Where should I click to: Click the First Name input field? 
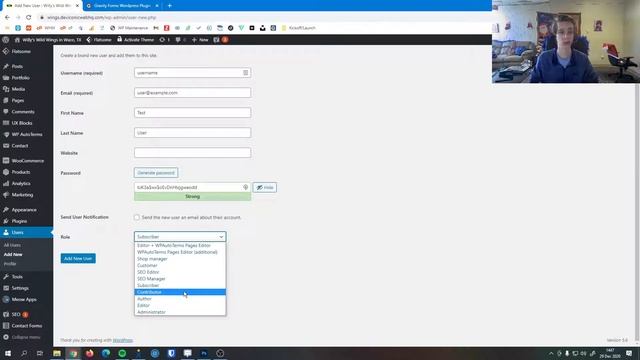click(192, 113)
